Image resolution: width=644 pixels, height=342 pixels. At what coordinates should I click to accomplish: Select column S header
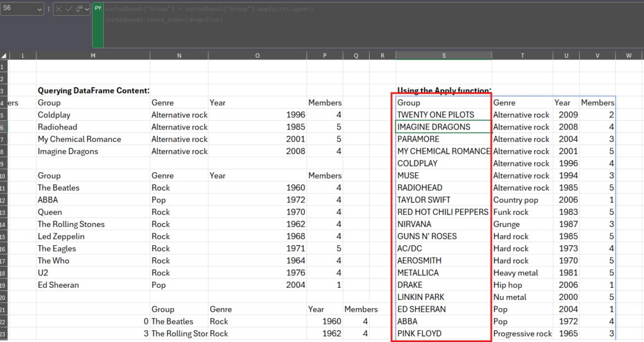tap(443, 55)
